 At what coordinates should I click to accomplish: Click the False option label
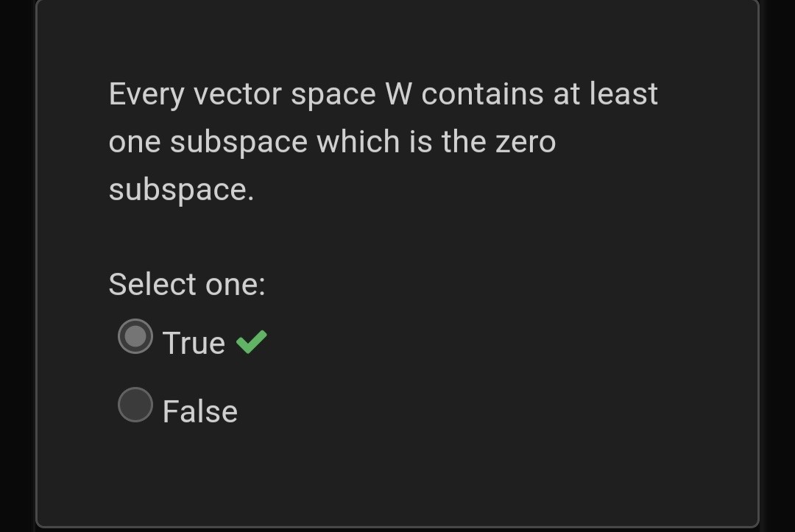point(199,411)
